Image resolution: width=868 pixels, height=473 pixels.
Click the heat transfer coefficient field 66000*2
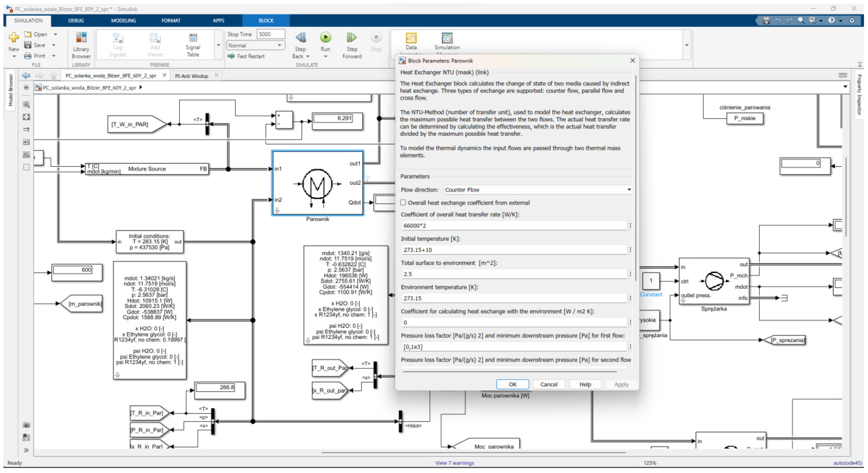pyautogui.click(x=514, y=226)
